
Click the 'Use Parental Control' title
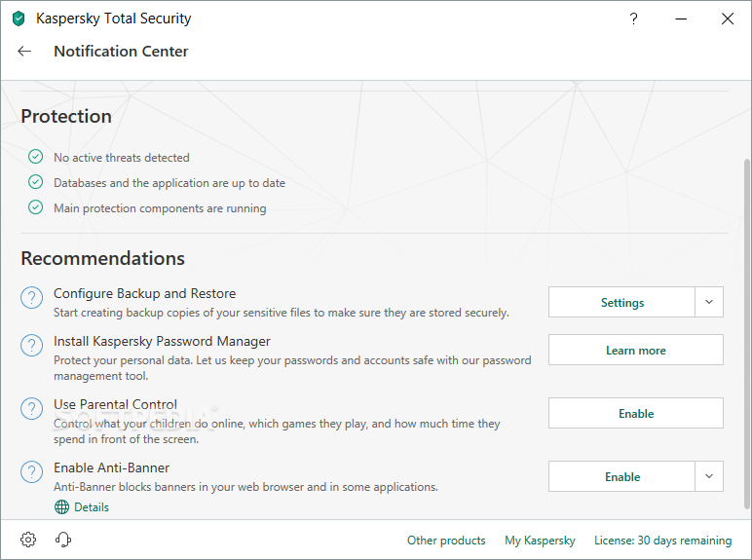pos(116,404)
